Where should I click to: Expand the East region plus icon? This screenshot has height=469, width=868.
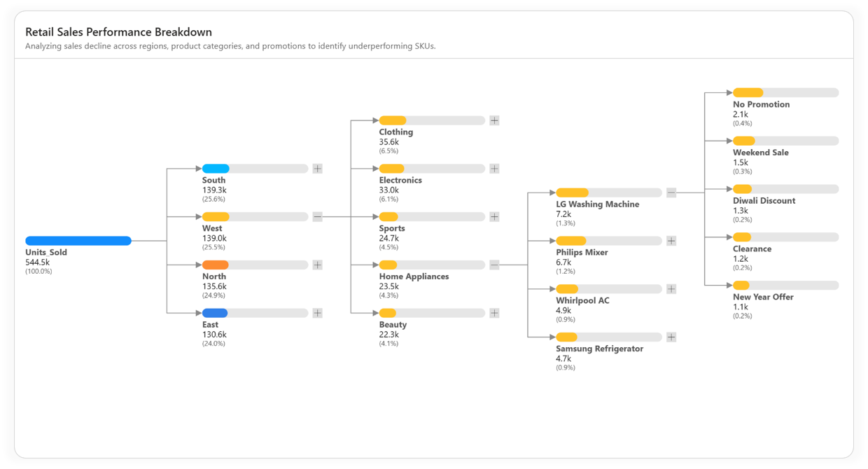(317, 314)
